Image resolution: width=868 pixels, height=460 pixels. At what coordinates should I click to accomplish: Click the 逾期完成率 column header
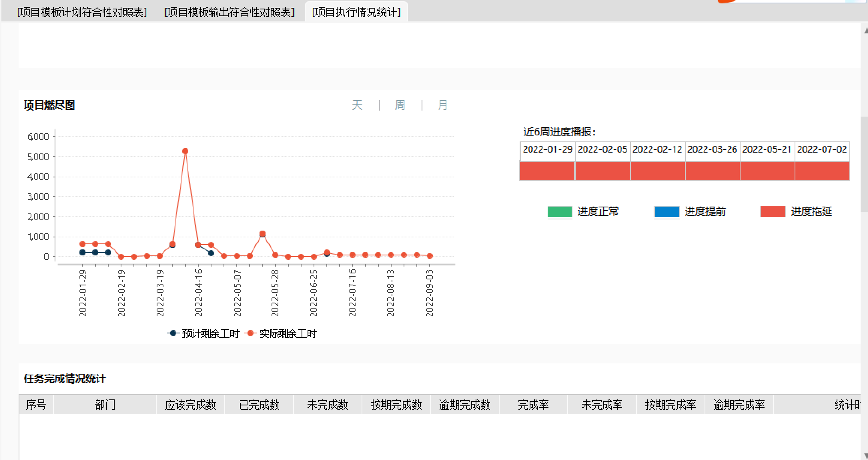[739, 405]
